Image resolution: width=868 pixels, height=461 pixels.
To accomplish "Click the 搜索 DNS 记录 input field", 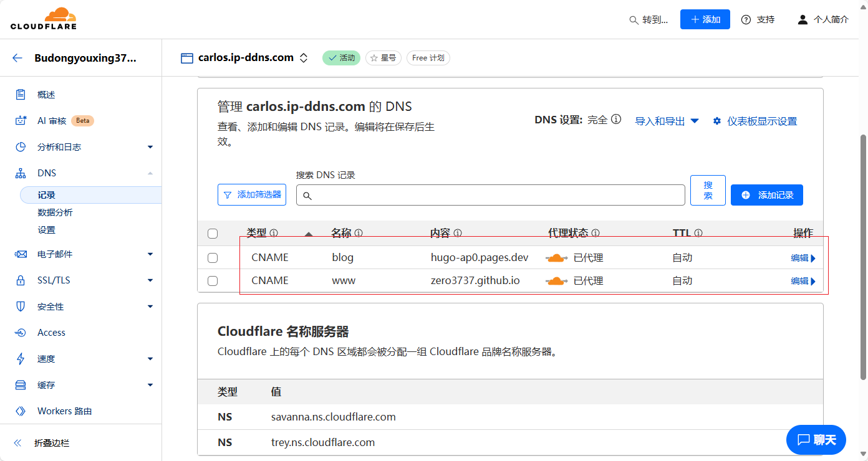I will pos(491,195).
